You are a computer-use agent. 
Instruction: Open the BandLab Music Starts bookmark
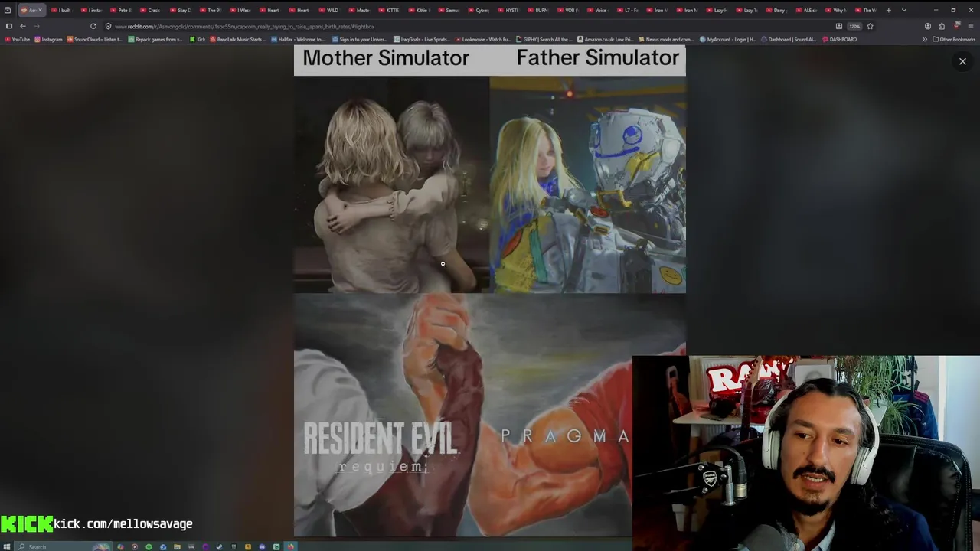click(238, 39)
